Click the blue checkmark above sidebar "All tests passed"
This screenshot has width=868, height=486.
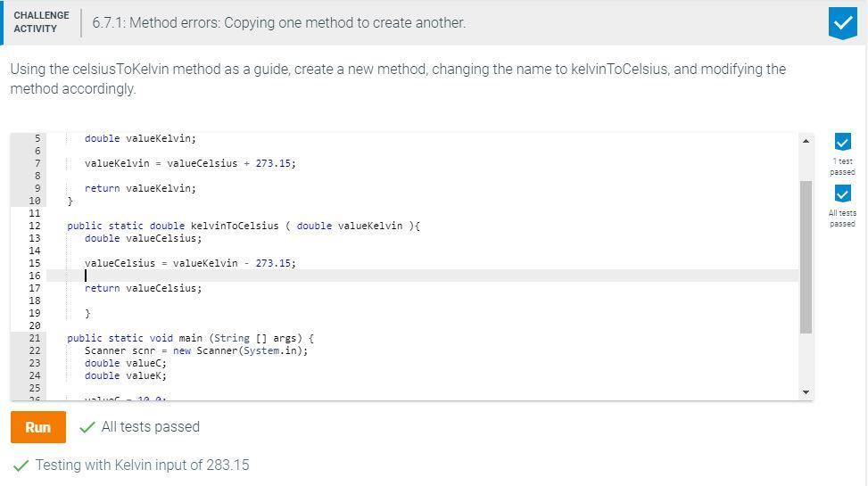pyautogui.click(x=842, y=194)
